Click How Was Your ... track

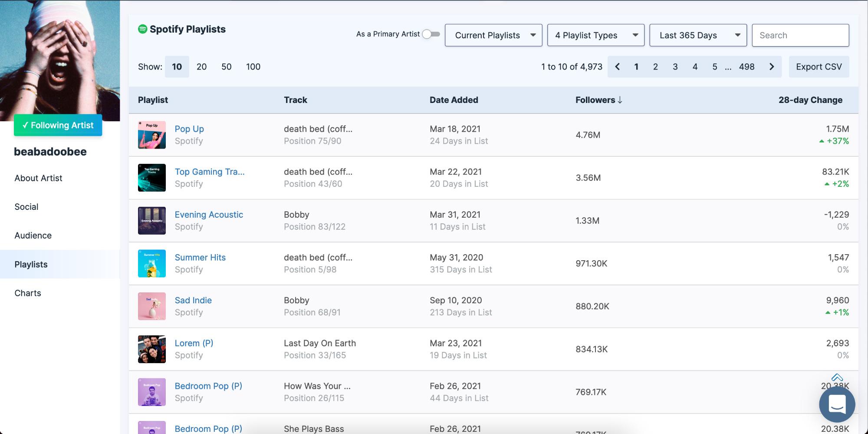pos(317,386)
